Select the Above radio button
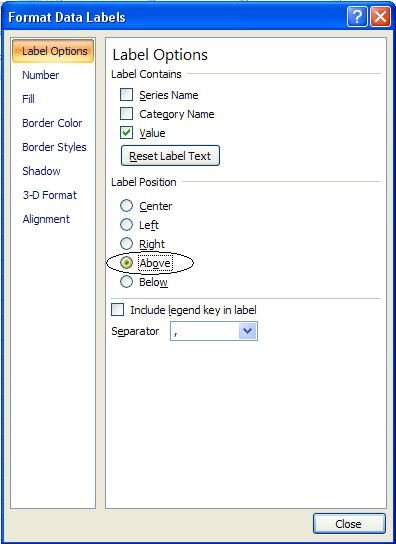This screenshot has width=396, height=544. tap(126, 263)
